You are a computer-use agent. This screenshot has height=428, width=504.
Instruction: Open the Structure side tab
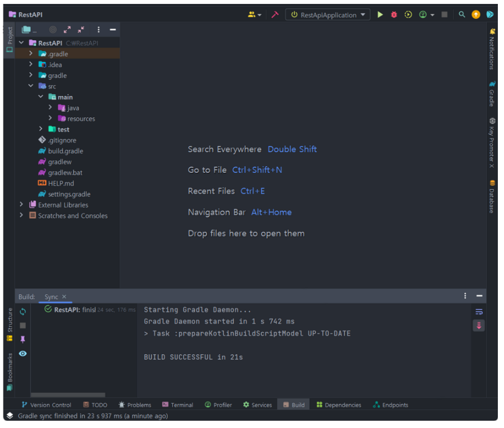click(10, 326)
